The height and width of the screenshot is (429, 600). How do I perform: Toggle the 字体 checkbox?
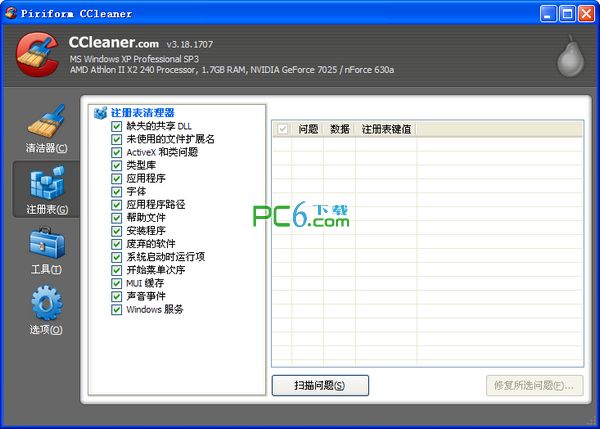point(116,191)
